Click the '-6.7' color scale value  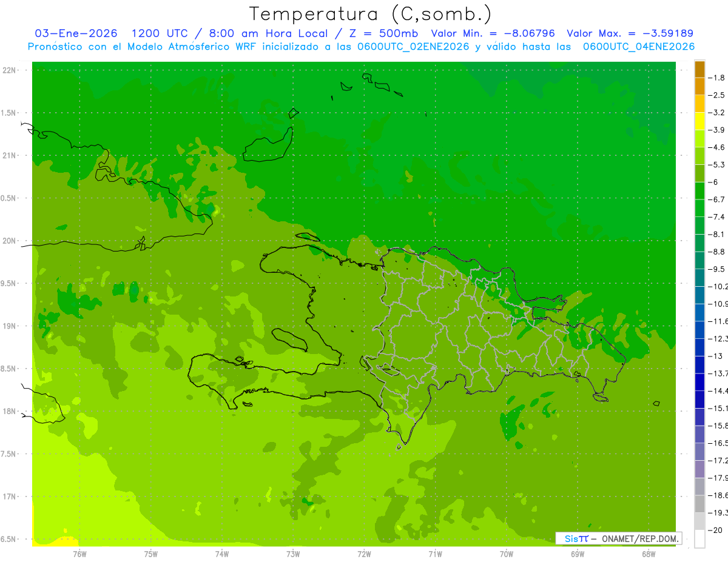point(716,199)
